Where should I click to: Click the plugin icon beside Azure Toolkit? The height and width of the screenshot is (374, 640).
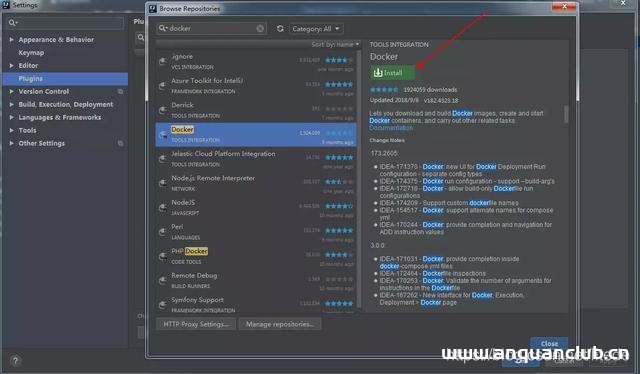162,86
